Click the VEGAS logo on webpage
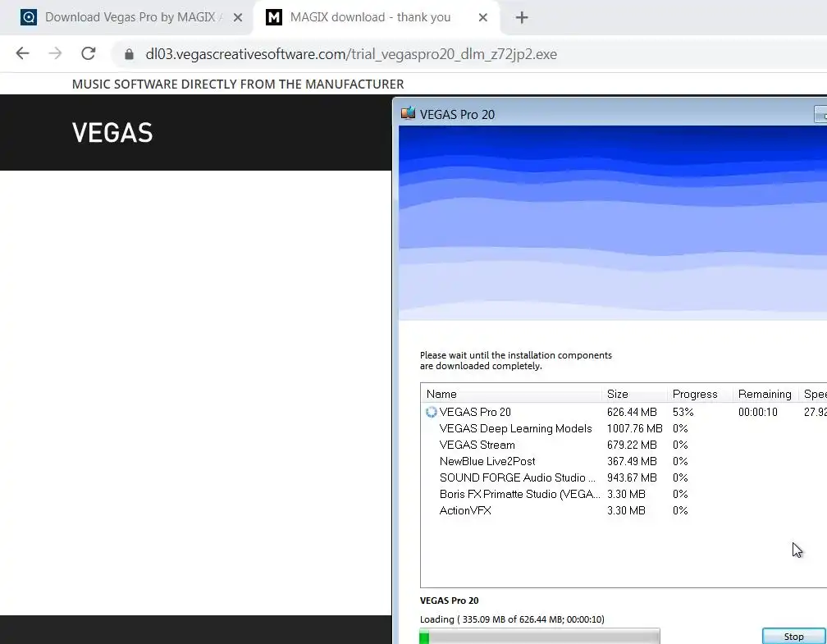This screenshot has width=827, height=644. [x=112, y=132]
